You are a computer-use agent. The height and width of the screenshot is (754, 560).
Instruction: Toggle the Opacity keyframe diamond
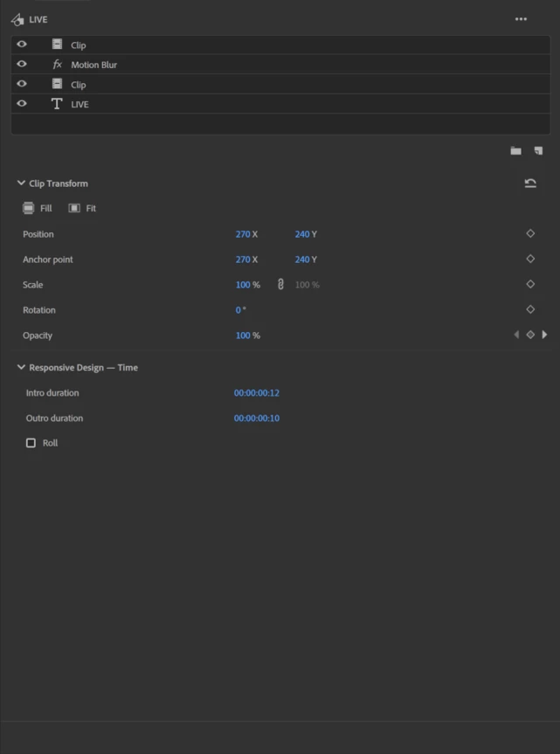pyautogui.click(x=530, y=335)
